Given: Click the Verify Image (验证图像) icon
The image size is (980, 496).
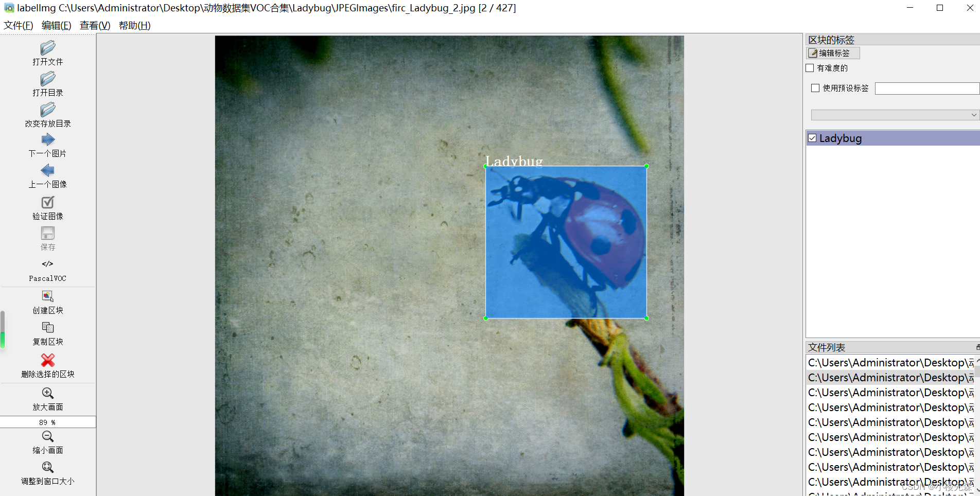Looking at the screenshot, I should pyautogui.click(x=48, y=202).
